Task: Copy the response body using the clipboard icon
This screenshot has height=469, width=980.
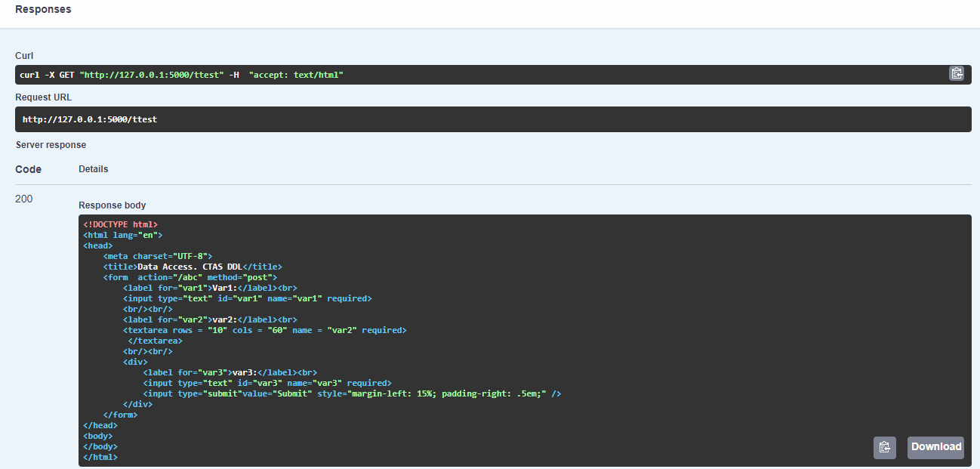Action: [x=884, y=447]
